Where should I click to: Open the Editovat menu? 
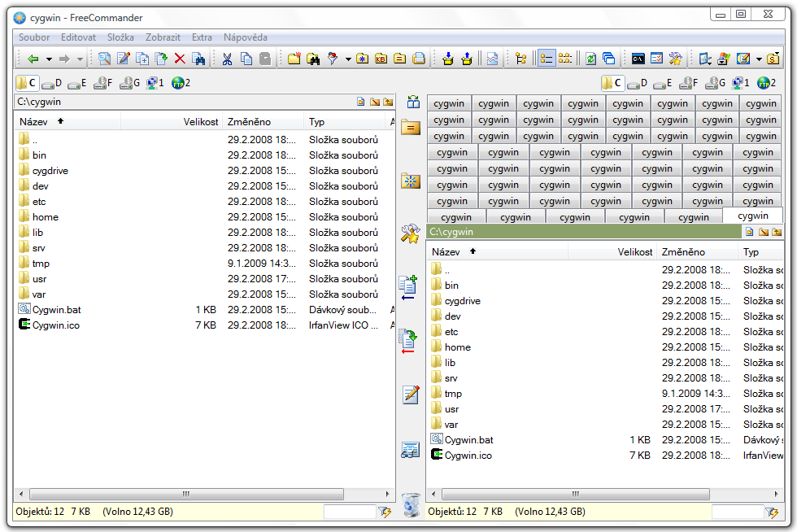78,37
